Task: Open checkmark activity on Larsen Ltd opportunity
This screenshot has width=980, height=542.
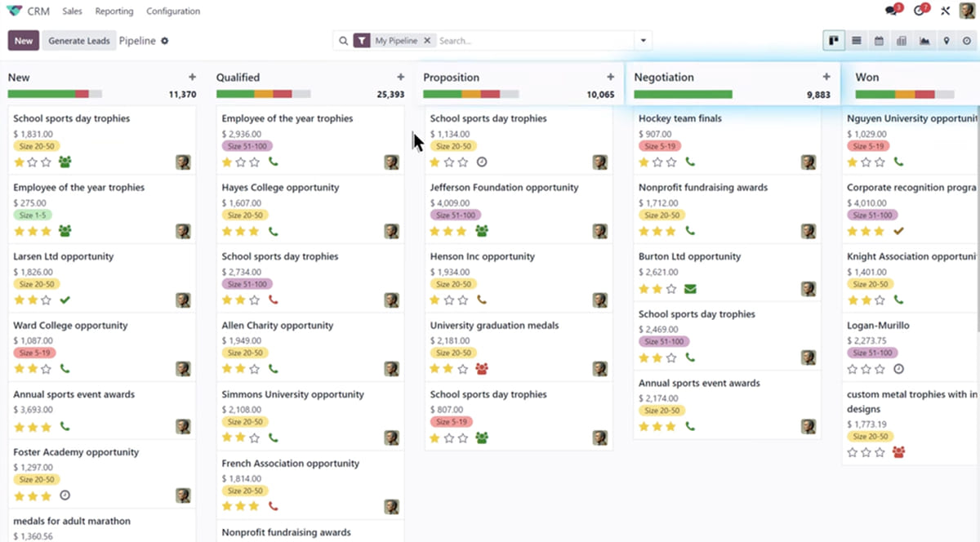Action: (65, 300)
